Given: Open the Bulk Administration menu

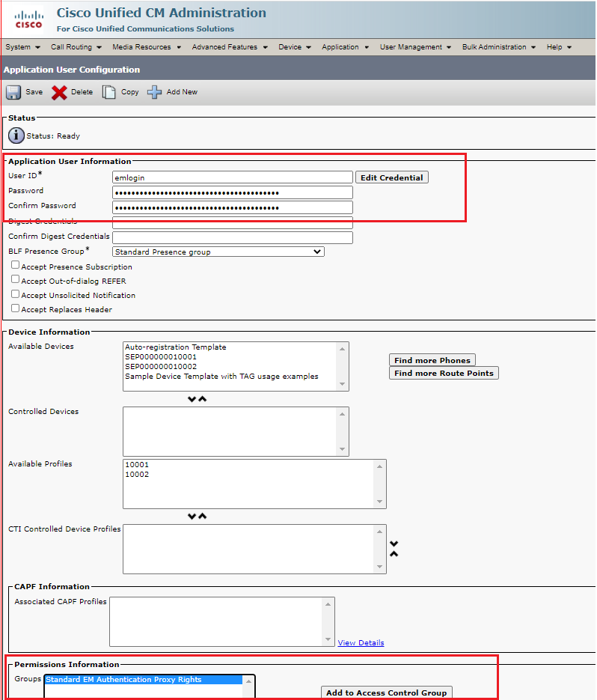Looking at the screenshot, I should [498, 47].
